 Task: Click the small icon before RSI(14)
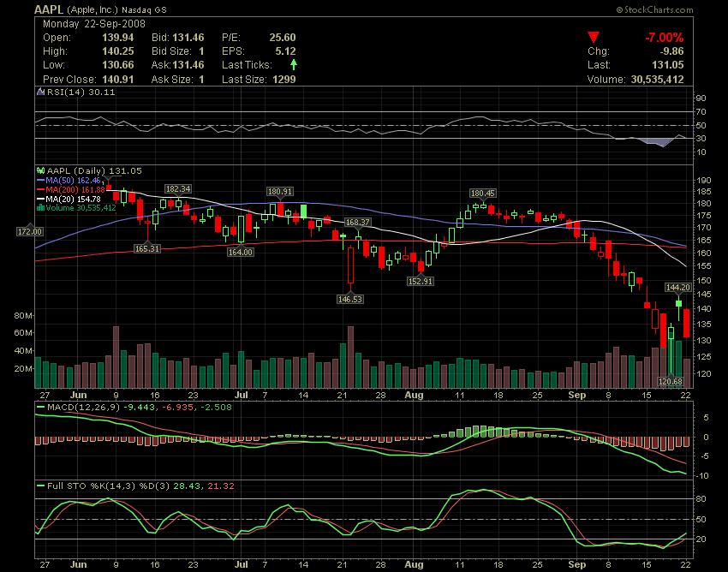pyautogui.click(x=41, y=92)
